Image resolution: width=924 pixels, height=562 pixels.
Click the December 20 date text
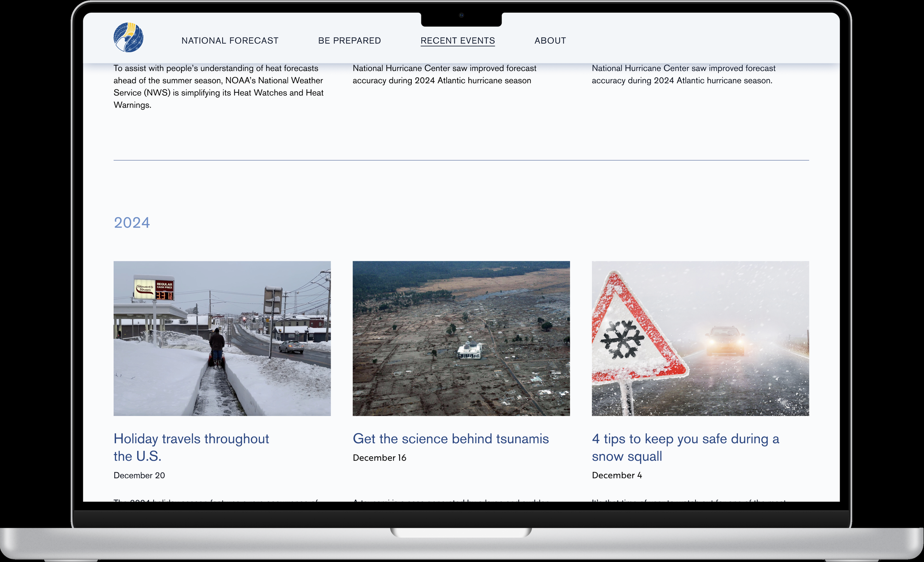pyautogui.click(x=139, y=475)
